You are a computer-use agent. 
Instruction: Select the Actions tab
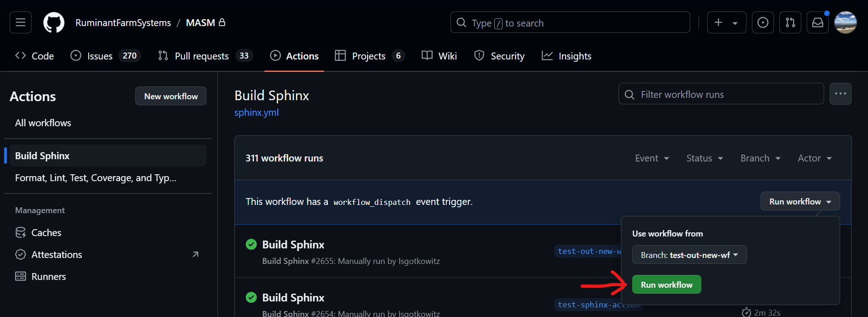294,56
